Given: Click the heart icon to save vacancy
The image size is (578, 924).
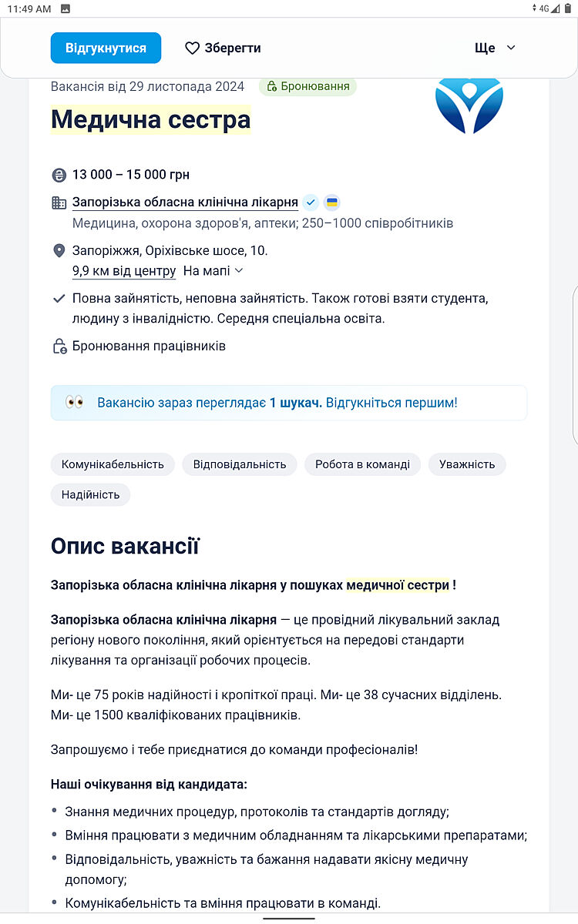Looking at the screenshot, I should pyautogui.click(x=193, y=49).
